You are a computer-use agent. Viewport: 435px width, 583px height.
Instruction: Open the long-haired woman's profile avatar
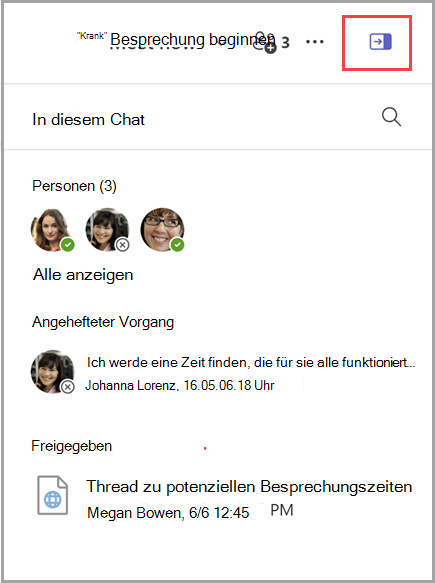point(52,229)
